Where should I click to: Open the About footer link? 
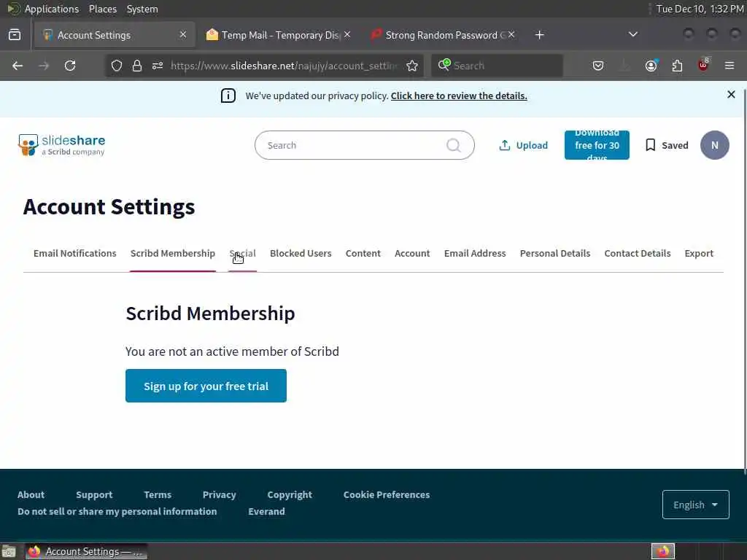[31, 495]
